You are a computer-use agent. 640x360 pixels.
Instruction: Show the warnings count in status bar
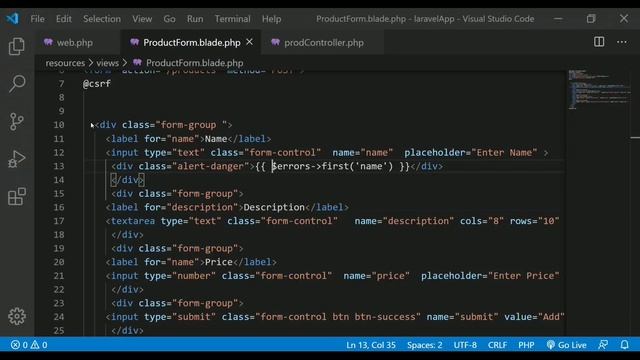tap(39, 345)
